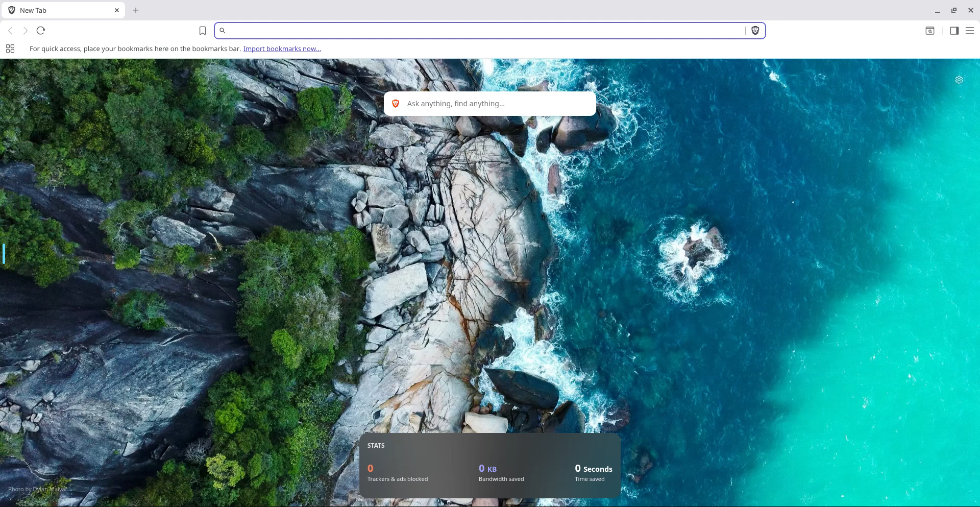The height and width of the screenshot is (507, 980).
Task: Click the Ask anything search box
Action: pyautogui.click(x=490, y=104)
